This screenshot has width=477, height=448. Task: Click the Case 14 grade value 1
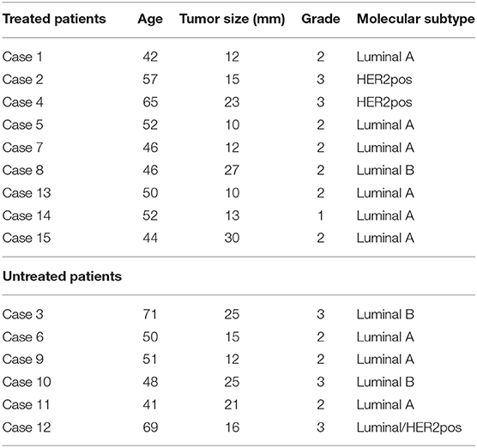[x=320, y=215]
